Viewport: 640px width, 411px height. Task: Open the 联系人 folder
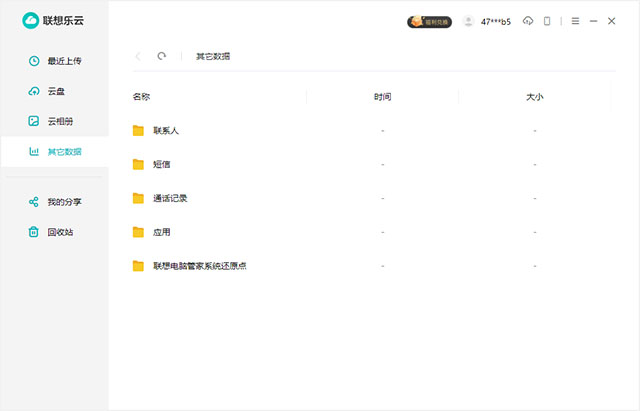[x=165, y=131]
